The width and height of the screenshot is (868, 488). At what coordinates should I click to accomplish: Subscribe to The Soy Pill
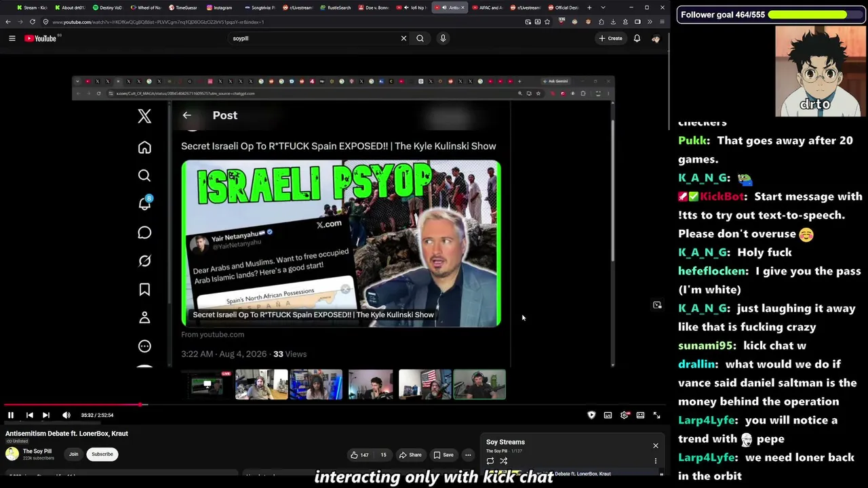point(102,454)
